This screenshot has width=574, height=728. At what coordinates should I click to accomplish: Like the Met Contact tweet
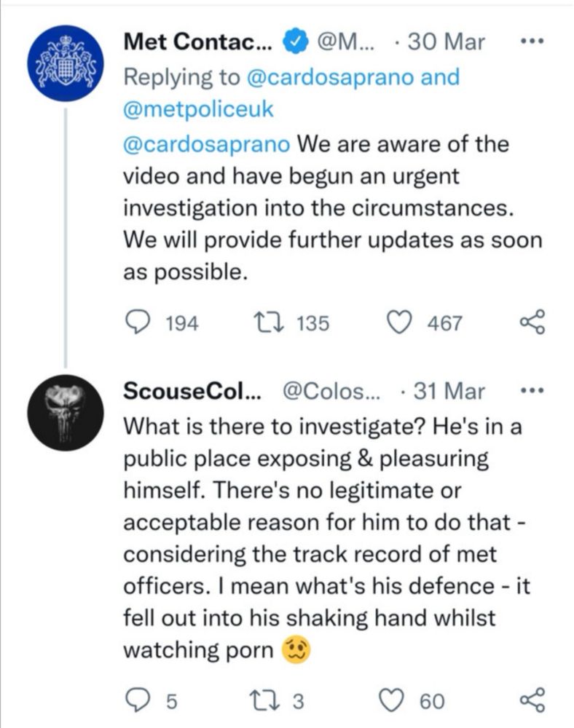(399, 323)
